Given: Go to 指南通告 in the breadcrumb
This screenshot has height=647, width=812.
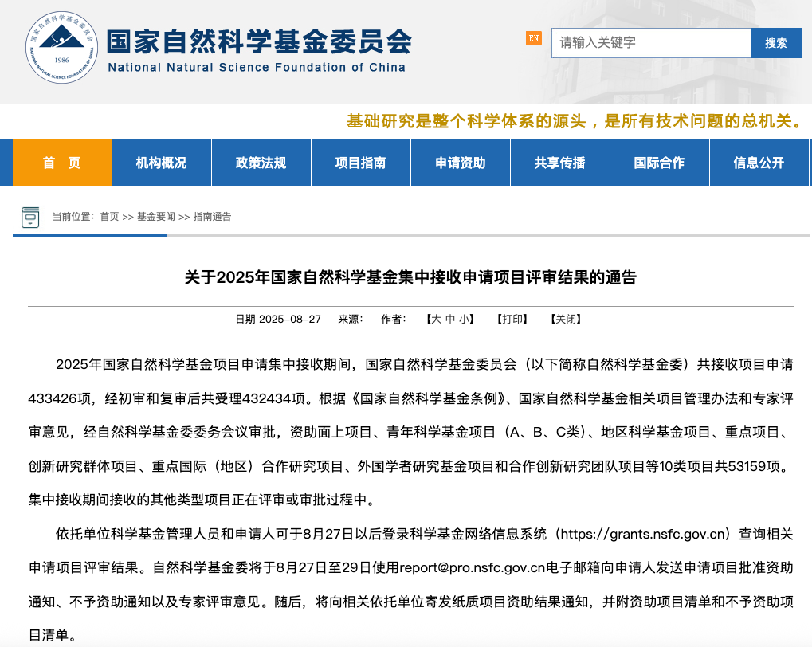Looking at the screenshot, I should (212, 217).
